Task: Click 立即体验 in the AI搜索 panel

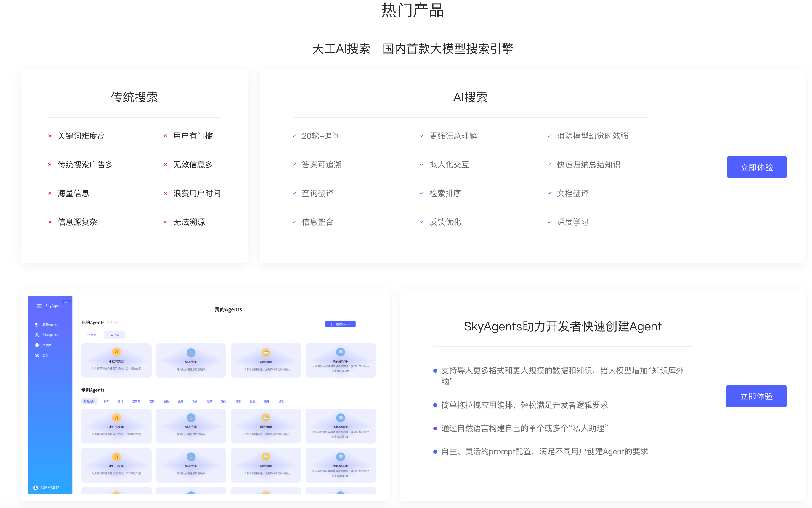Action: [757, 167]
